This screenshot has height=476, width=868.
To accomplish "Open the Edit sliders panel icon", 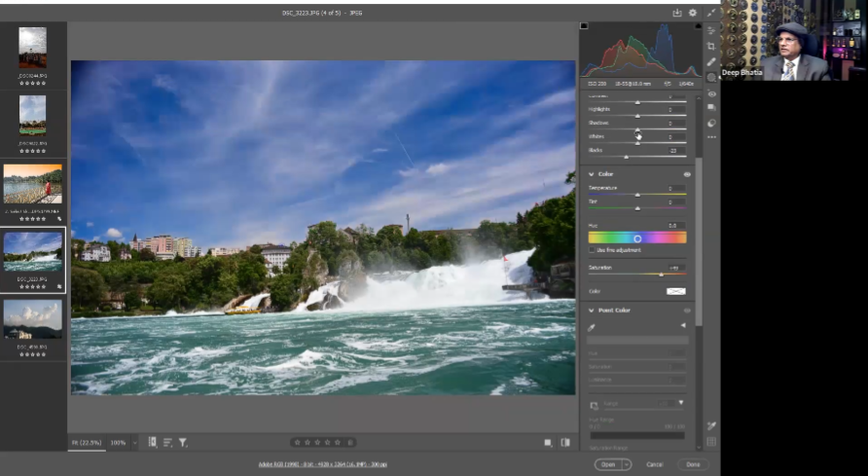I will pyautogui.click(x=711, y=30).
